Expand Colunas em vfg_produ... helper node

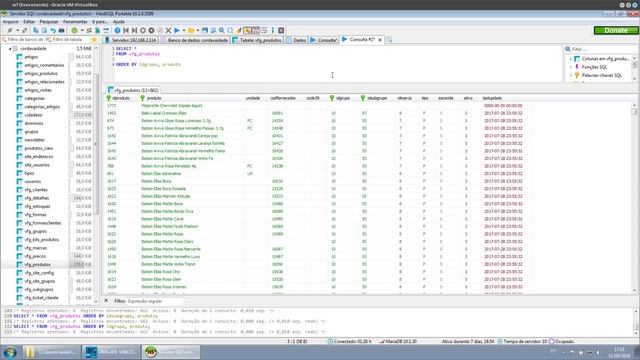[571, 59]
